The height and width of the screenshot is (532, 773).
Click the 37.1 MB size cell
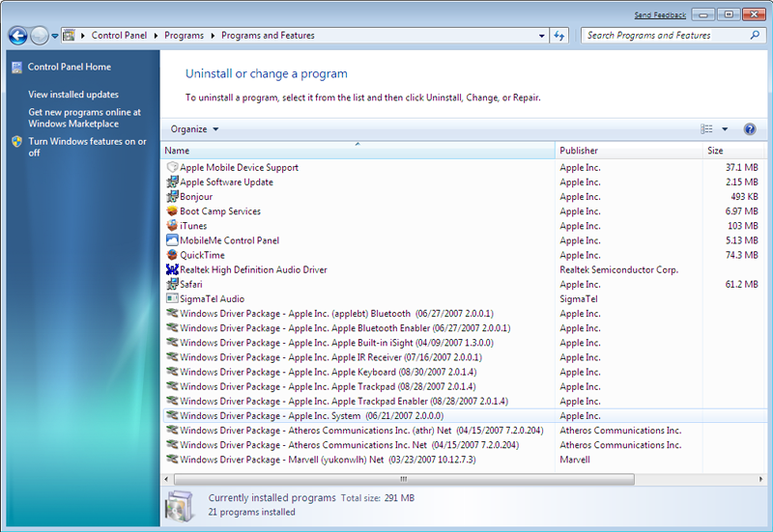pyautogui.click(x=741, y=167)
